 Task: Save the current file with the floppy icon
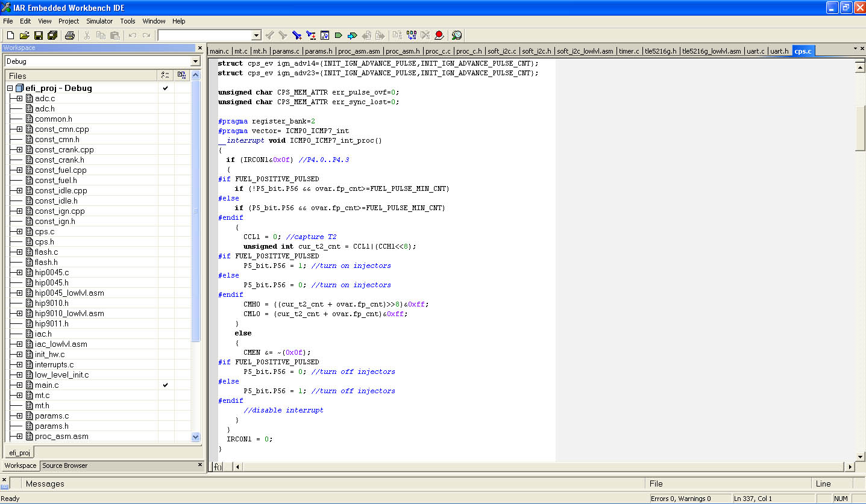(39, 36)
